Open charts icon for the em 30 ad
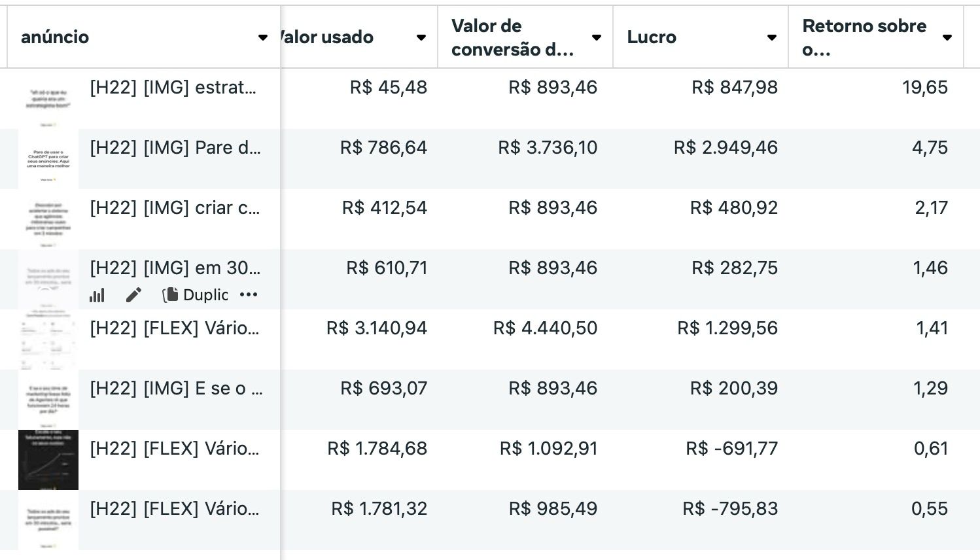The image size is (980, 560). (x=97, y=295)
